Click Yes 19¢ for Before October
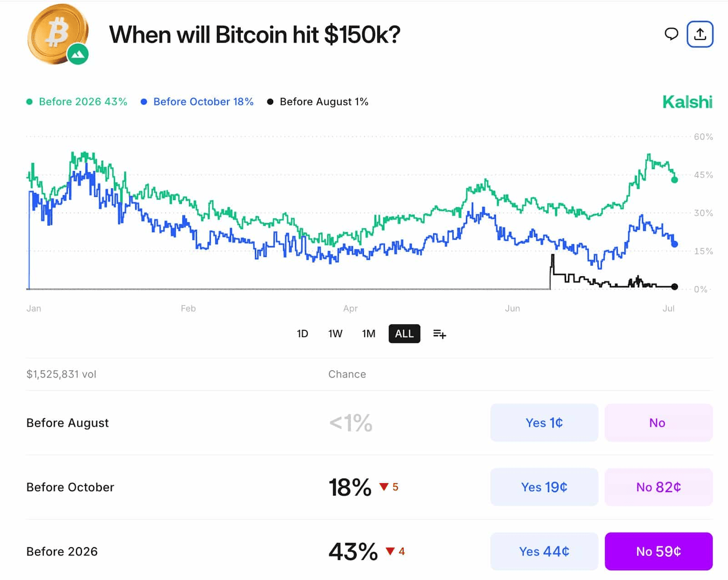728x580 pixels. [x=544, y=487]
